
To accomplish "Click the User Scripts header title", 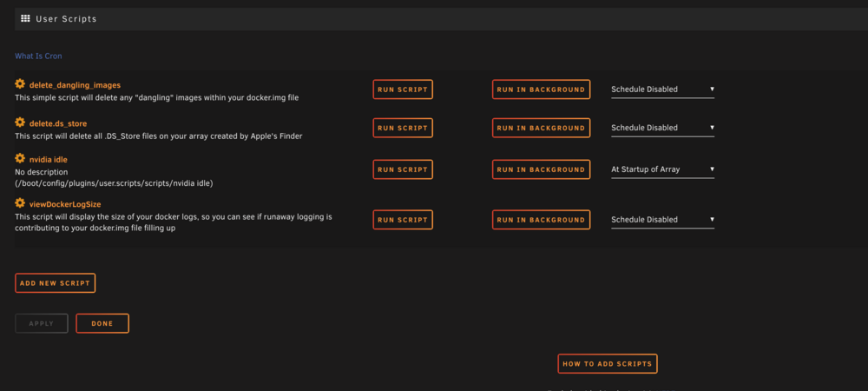I will 67,19.
